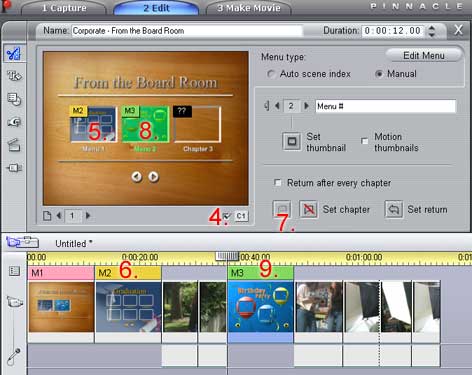Click the 0:01:00.00 mark on timescale
Image resolution: width=472 pixels, height=375 pixels.
(364, 257)
